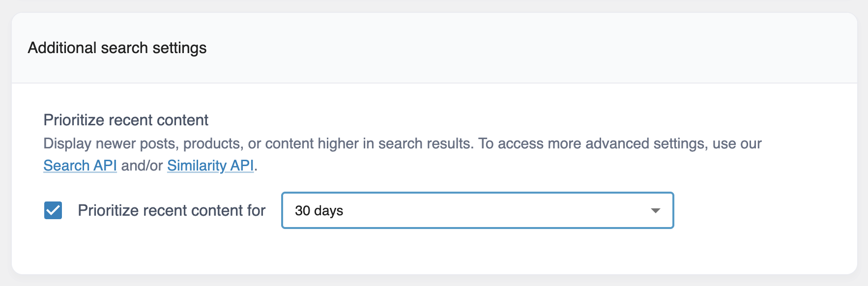Click the dropdown caret arrow icon
The height and width of the screenshot is (286, 868).
tap(655, 211)
